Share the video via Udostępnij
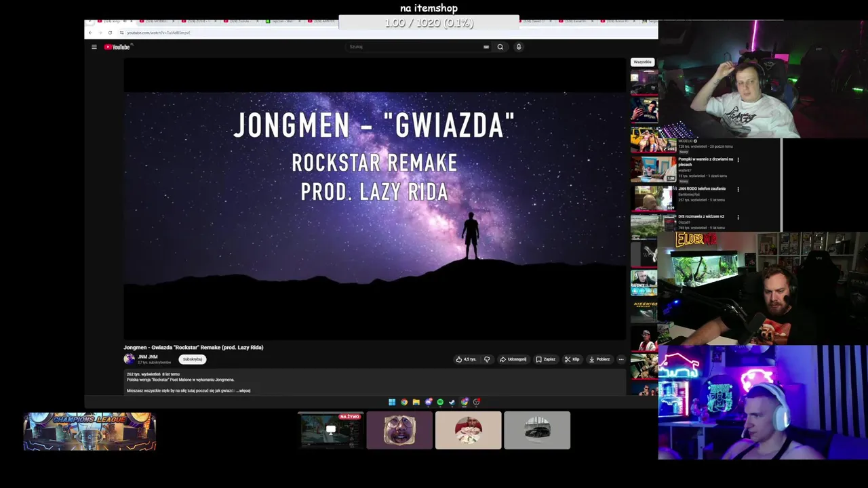This screenshot has width=868, height=488. (513, 359)
